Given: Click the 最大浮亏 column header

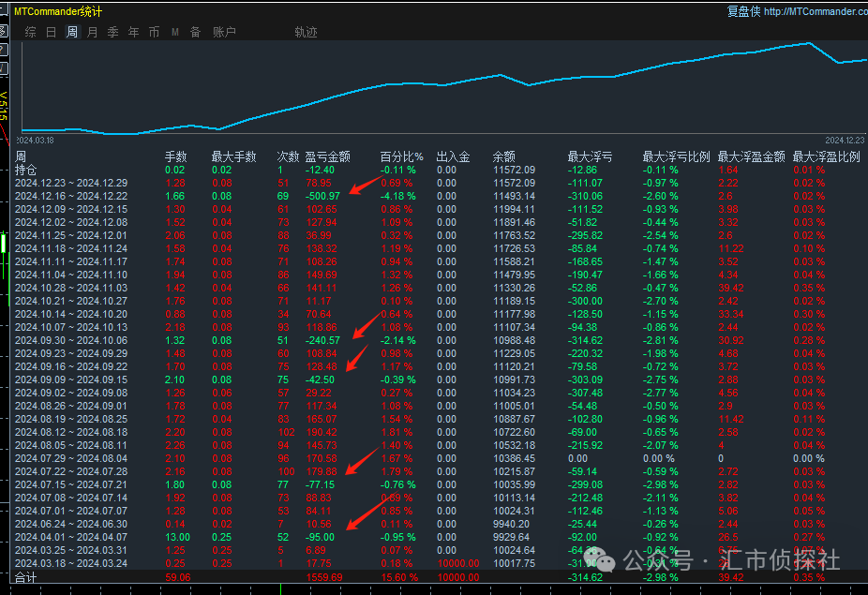Looking at the screenshot, I should (x=591, y=156).
